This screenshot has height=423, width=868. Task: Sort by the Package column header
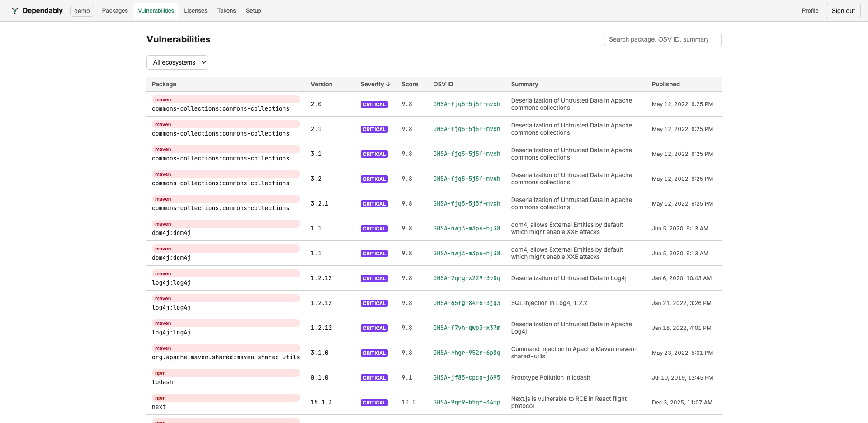[x=164, y=85]
